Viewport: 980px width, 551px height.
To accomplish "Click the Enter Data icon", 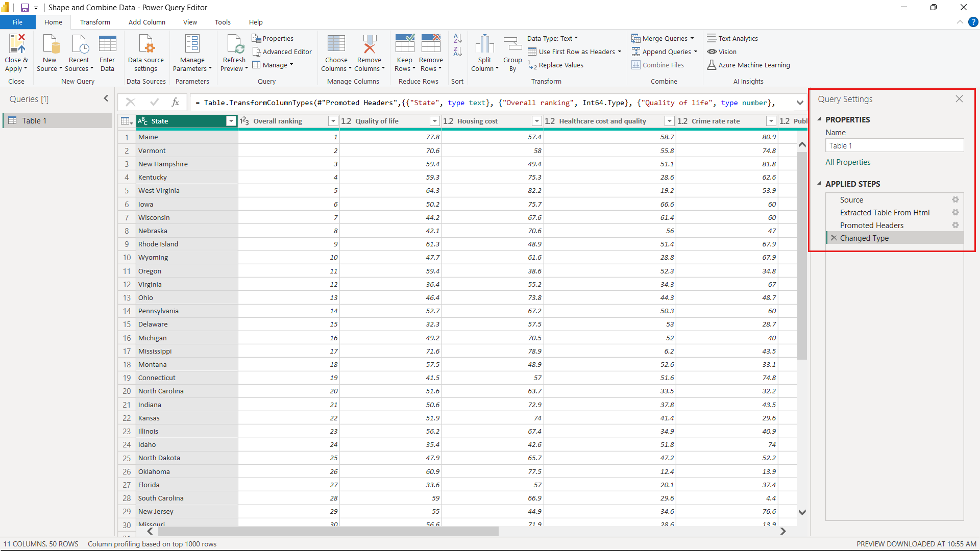I will coord(107,44).
